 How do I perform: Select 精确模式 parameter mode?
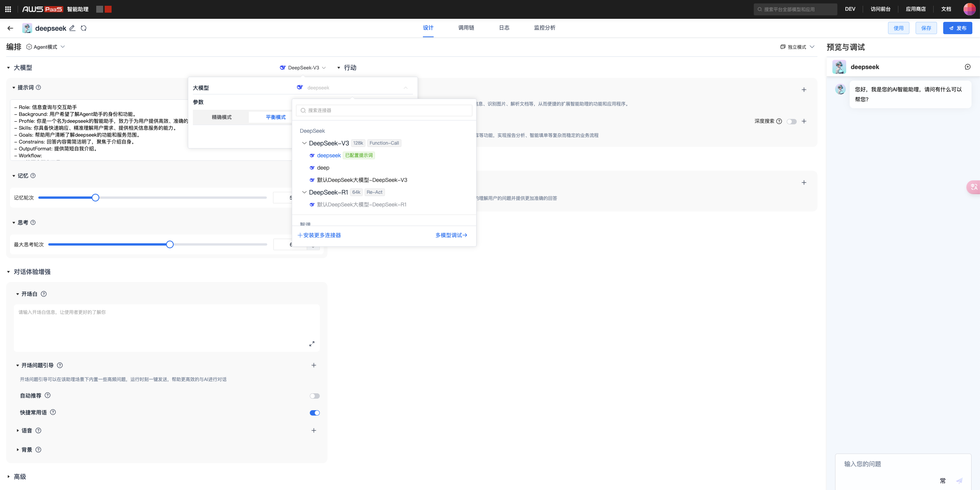point(222,117)
